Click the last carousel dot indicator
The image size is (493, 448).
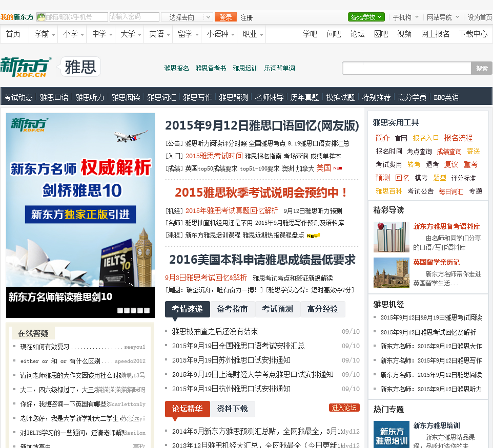point(147,310)
